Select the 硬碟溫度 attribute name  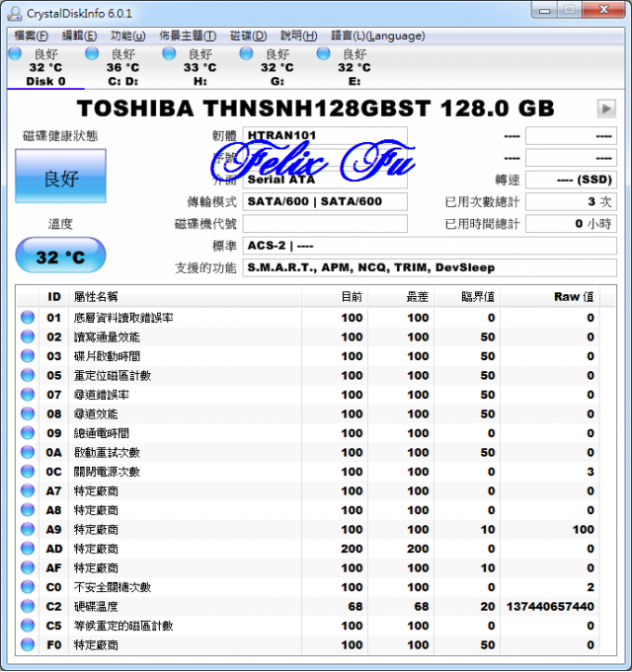click(x=96, y=607)
